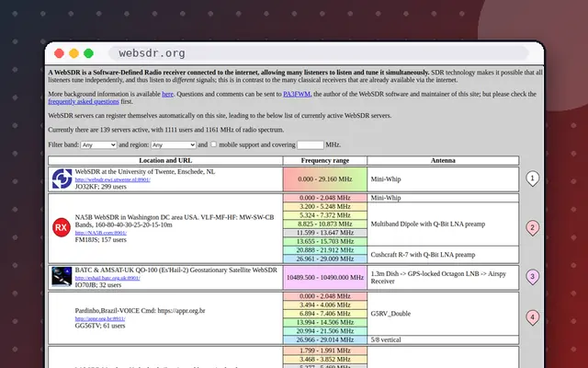Click the G5RV_Double antenna cell
The width and height of the screenshot is (588, 368).
[x=443, y=314]
